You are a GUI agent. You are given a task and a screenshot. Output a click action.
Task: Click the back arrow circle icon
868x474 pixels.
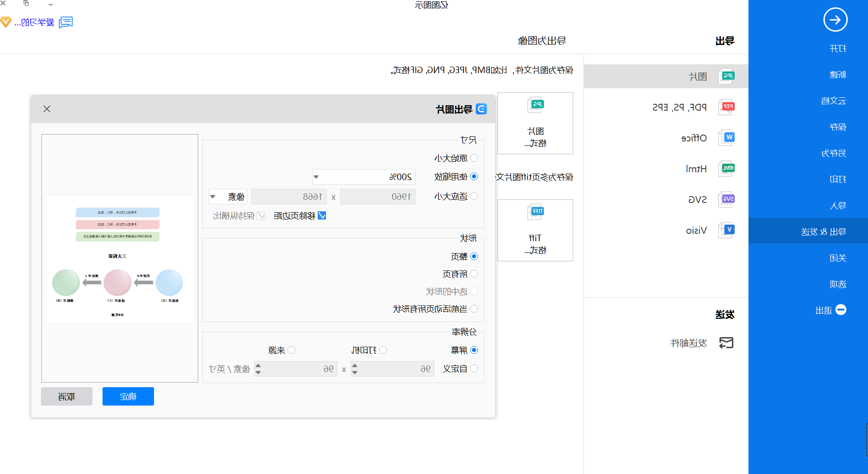(835, 20)
